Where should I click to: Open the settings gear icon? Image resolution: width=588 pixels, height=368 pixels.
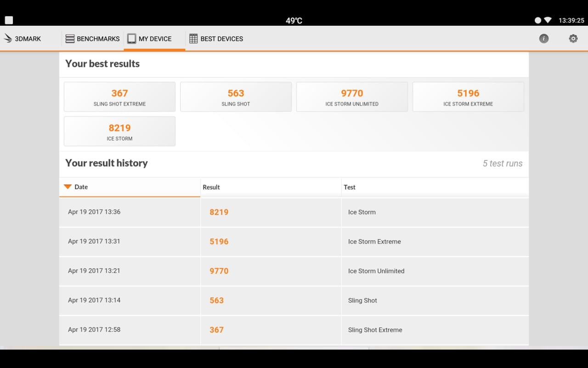[x=573, y=39]
